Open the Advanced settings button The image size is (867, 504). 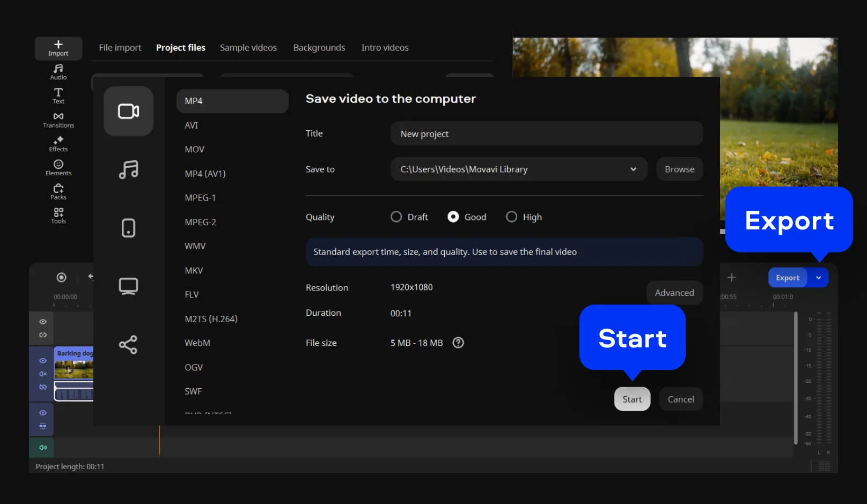coord(674,293)
